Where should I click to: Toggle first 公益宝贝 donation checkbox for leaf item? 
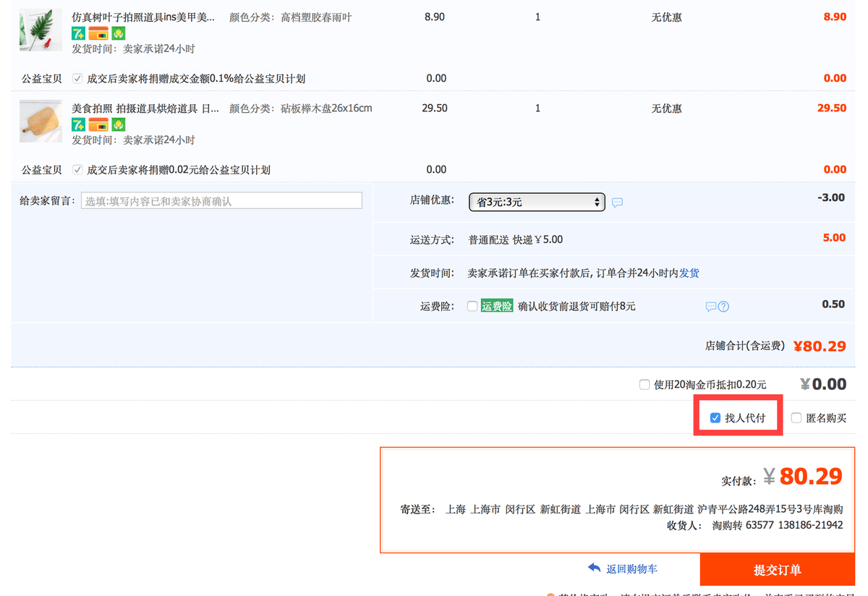click(x=77, y=78)
